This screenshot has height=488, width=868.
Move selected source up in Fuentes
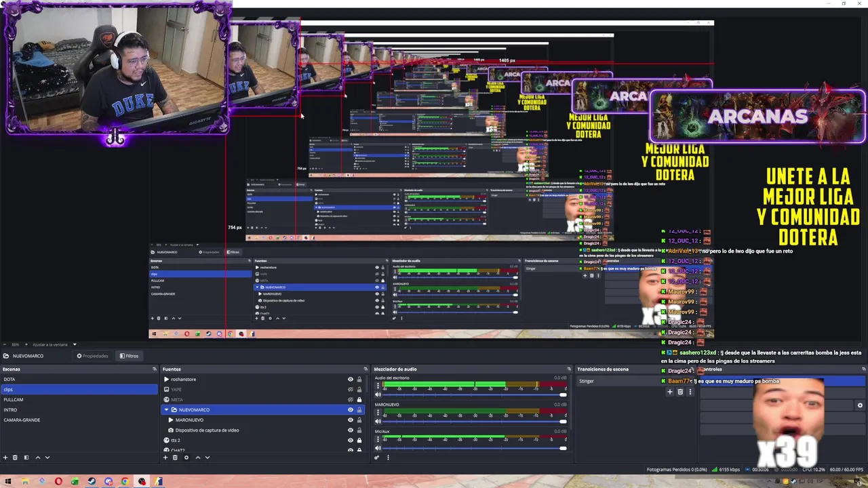[197, 457]
